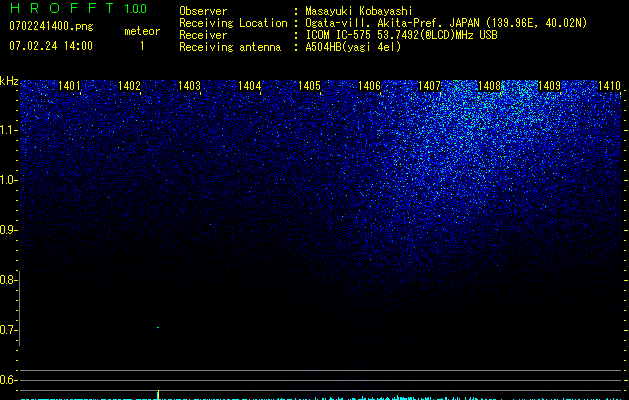Click the 1402 time axis marker
The image size is (629, 400).
point(129,86)
